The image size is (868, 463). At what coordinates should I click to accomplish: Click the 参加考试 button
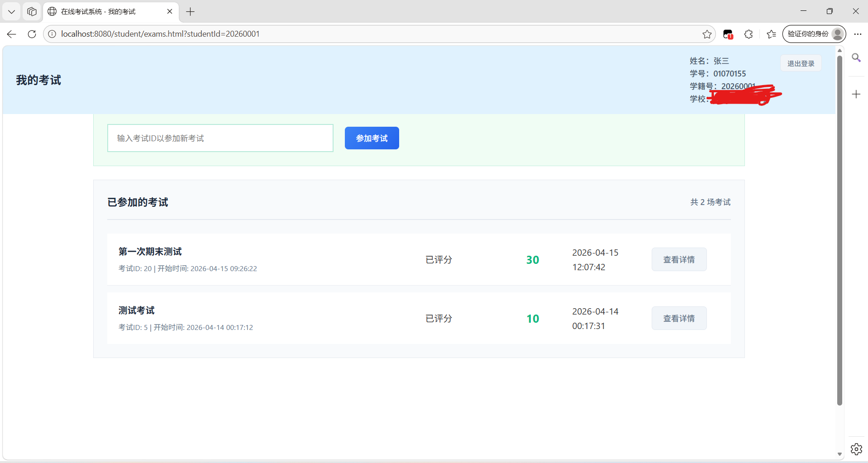coord(372,138)
